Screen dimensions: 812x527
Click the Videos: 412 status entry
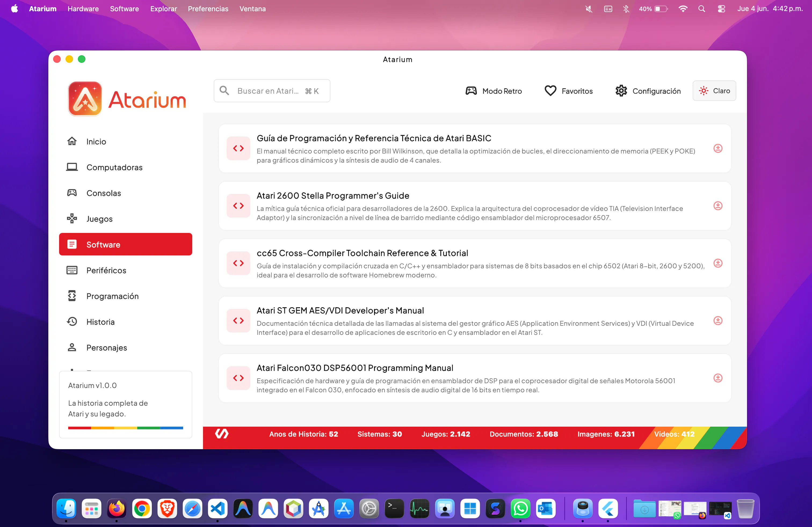[674, 434]
